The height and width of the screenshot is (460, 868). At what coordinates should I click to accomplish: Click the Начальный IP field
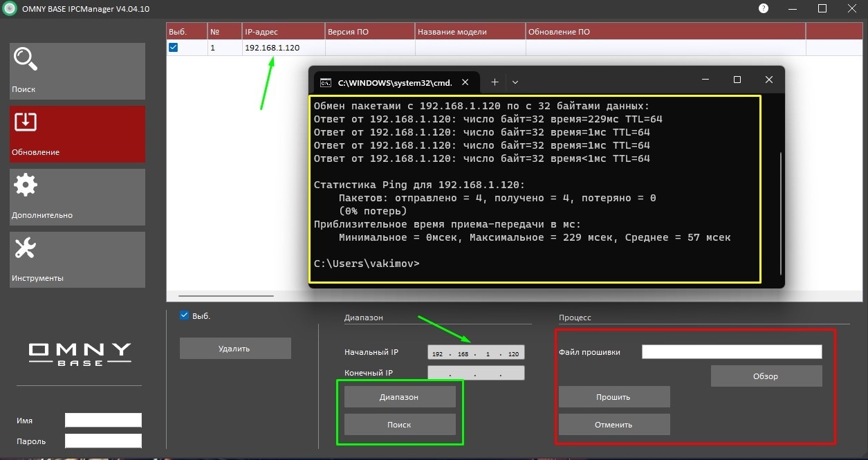tap(476, 353)
